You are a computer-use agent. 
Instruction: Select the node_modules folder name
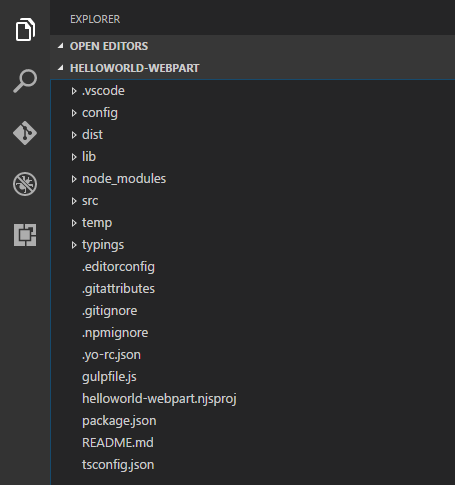(124, 179)
